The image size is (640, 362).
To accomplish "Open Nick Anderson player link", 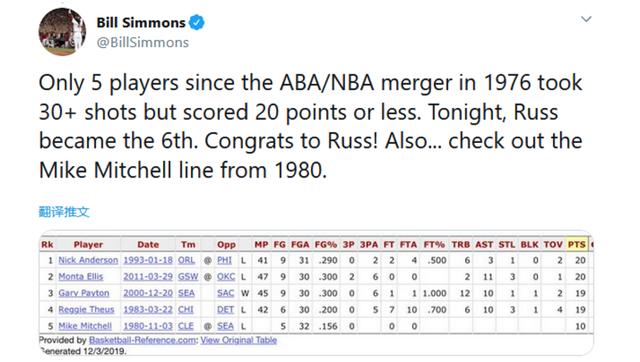I will [88, 260].
